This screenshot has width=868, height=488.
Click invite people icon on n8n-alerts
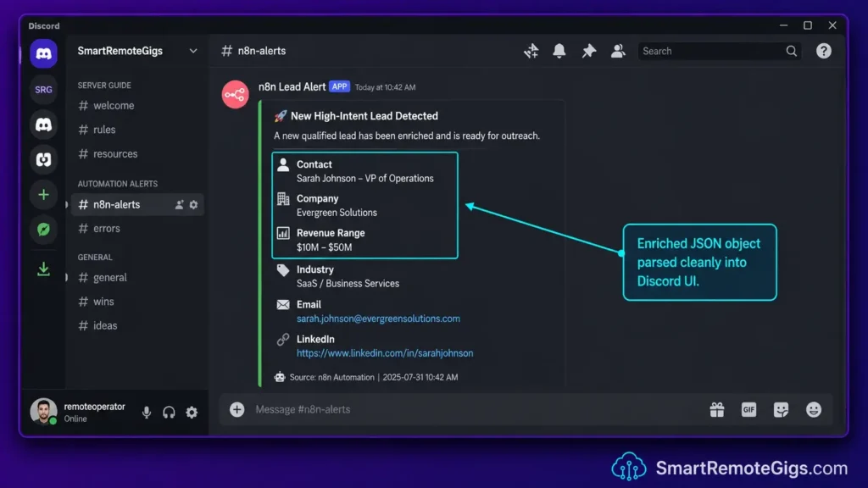(x=179, y=205)
